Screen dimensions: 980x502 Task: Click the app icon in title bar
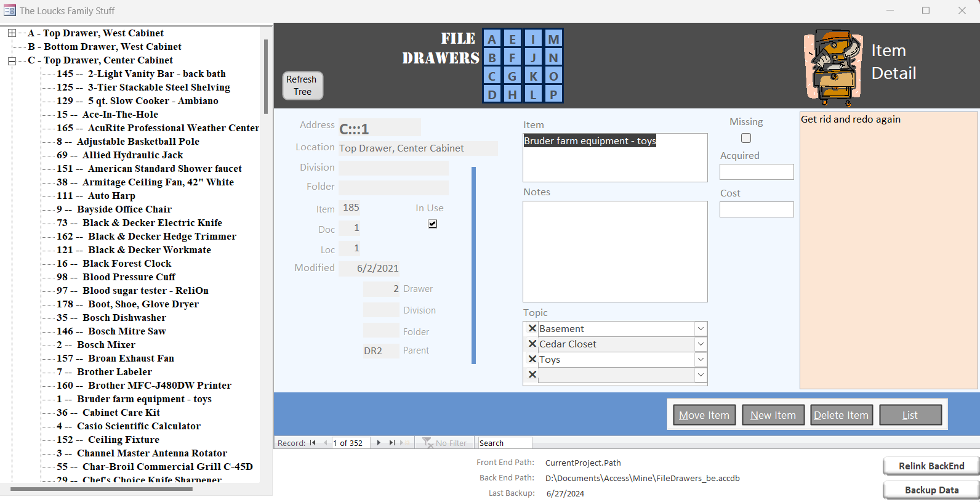10,10
